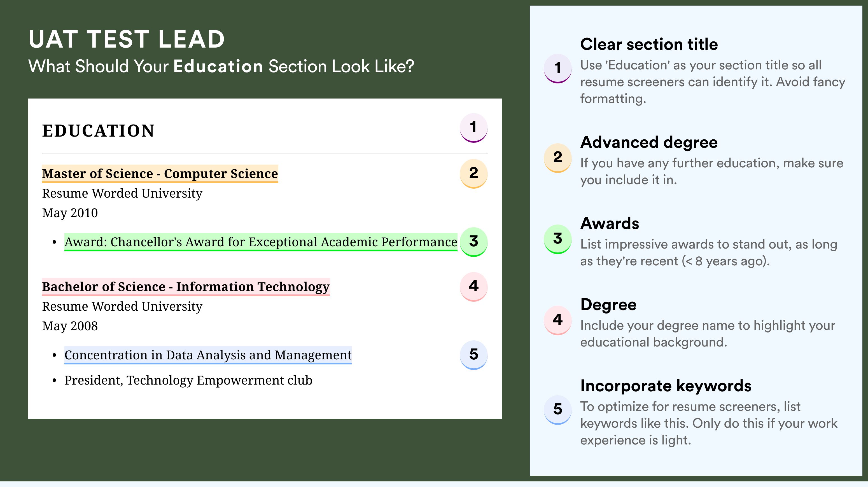
Task: Click purple badge 1 beside EDUCATION heading
Action: [x=473, y=127]
